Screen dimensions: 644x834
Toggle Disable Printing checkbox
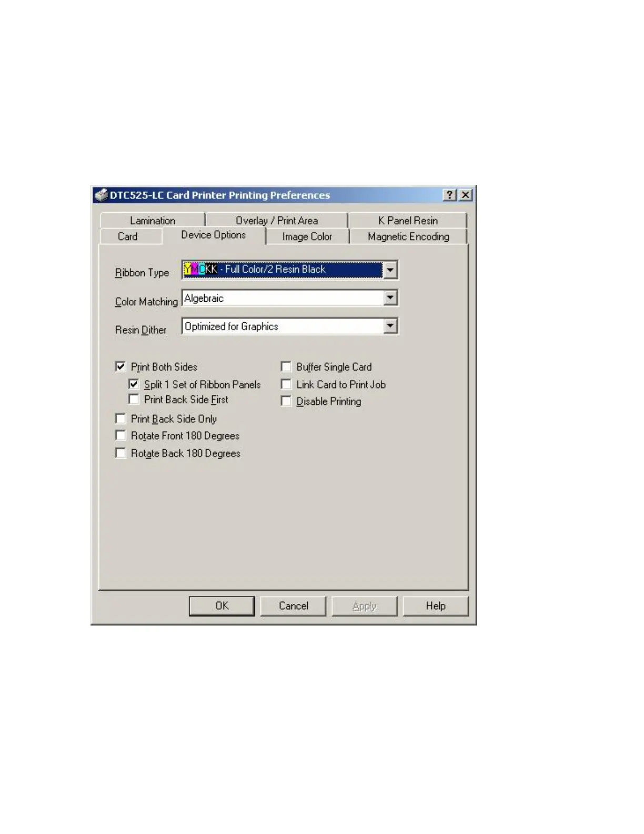(x=286, y=401)
